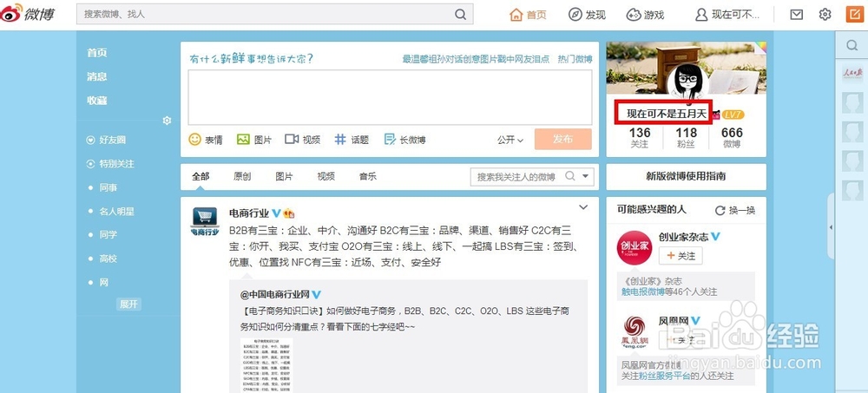
Task: Open the arrow menu on 电商行业 post
Action: [583, 207]
